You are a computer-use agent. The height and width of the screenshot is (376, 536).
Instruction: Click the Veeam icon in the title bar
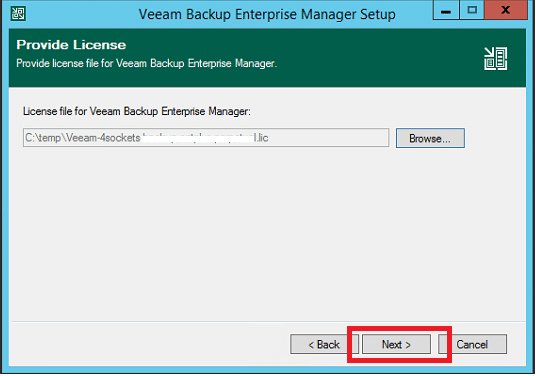(18, 14)
